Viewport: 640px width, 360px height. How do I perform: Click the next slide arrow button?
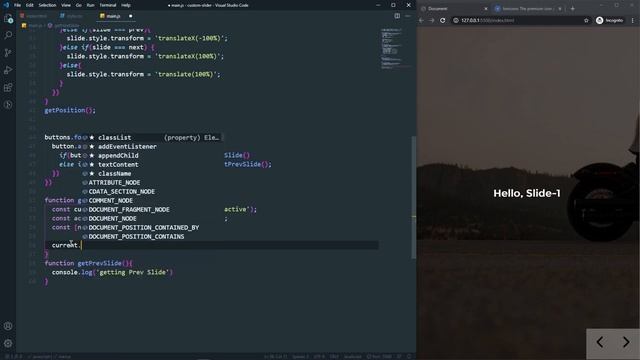(x=626, y=342)
